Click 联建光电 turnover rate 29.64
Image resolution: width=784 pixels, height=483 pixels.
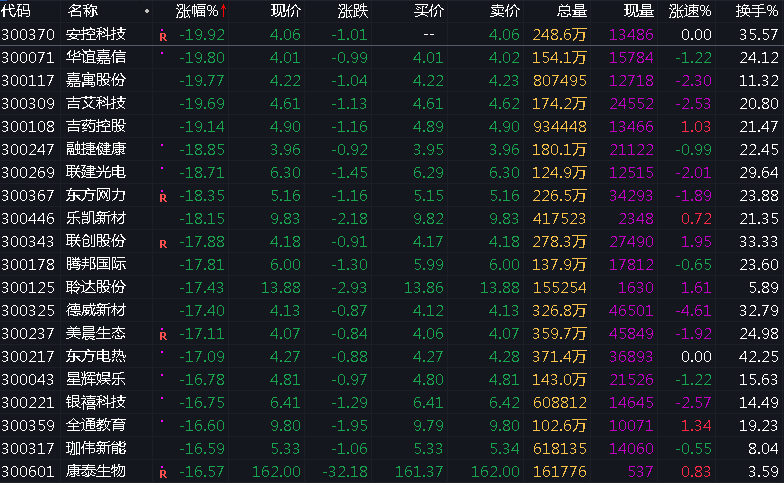[x=759, y=172]
